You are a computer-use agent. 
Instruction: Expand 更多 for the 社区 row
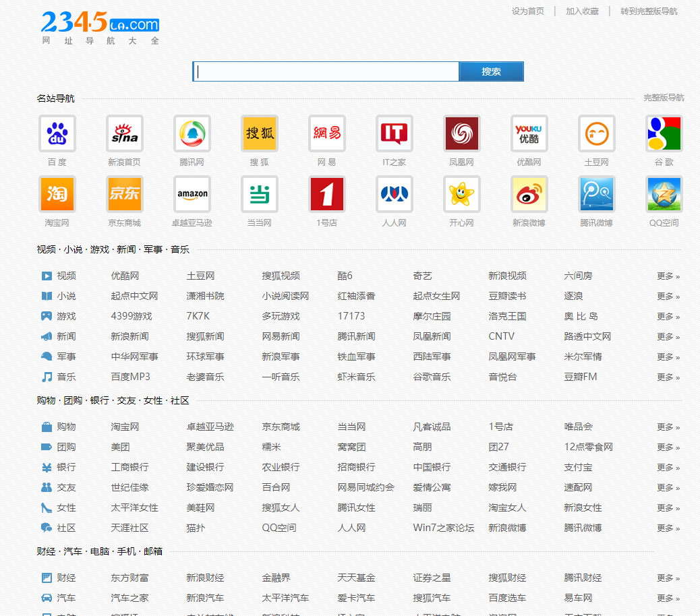pyautogui.click(x=668, y=528)
